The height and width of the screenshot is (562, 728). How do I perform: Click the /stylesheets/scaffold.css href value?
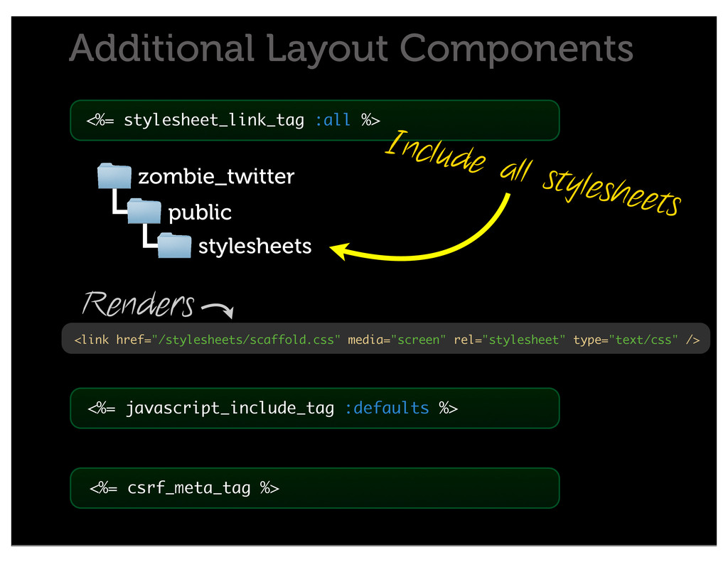click(246, 340)
